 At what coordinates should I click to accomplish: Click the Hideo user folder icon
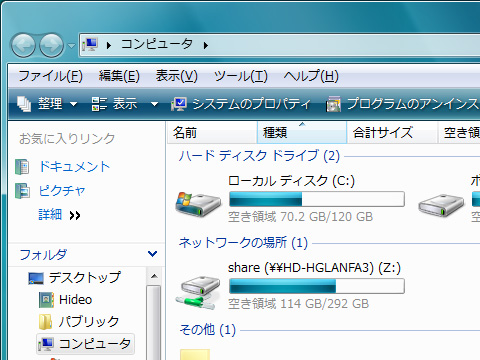46,300
